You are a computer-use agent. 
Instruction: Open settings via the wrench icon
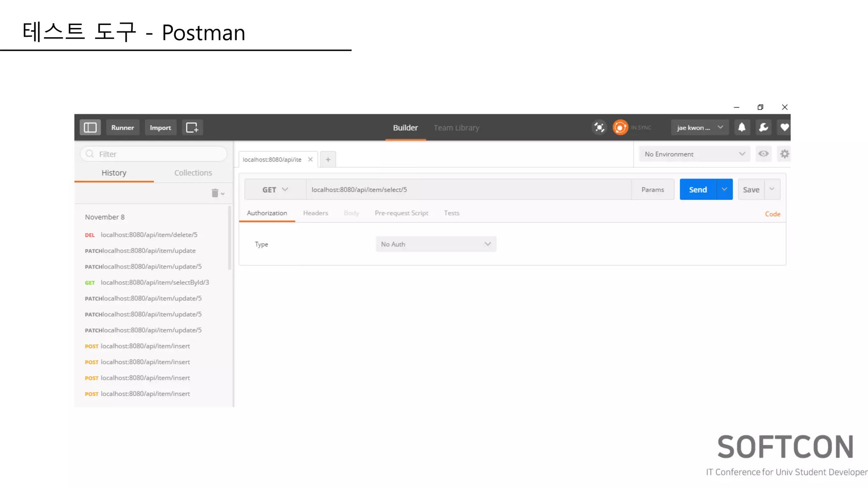pyautogui.click(x=763, y=128)
